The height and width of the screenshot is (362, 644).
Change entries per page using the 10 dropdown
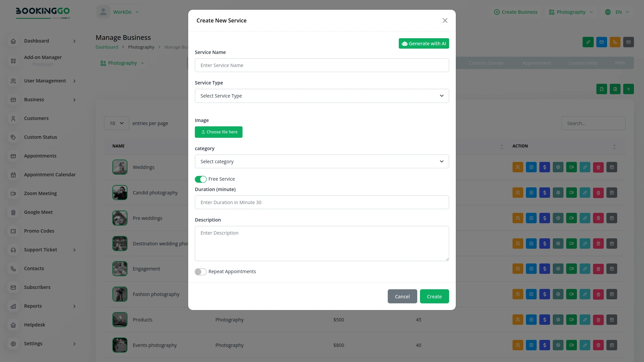click(116, 123)
